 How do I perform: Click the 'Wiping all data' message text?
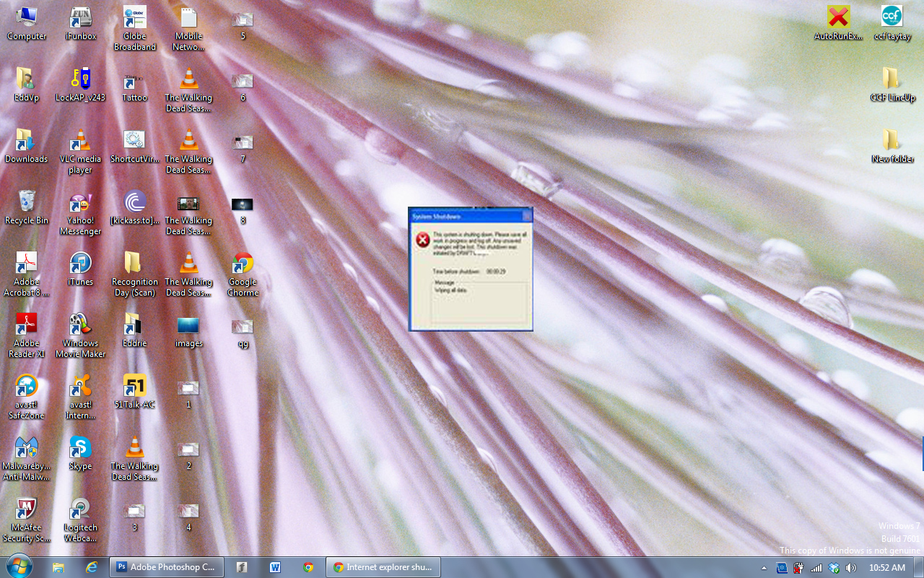pos(450,290)
